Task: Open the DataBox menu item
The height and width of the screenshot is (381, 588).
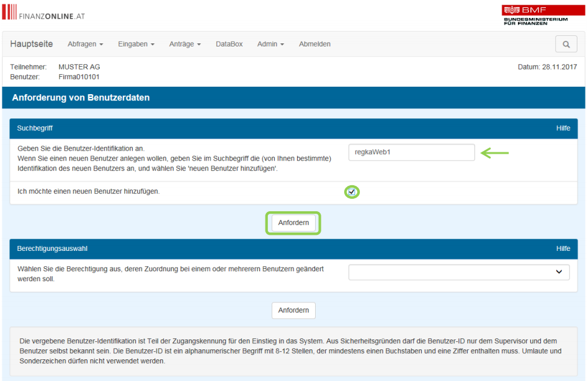Action: pyautogui.click(x=229, y=45)
